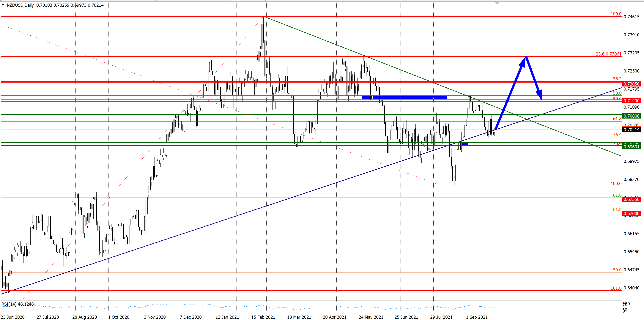Click the red 0.71400 price level label
This screenshot has height=320, width=644.
point(631,101)
